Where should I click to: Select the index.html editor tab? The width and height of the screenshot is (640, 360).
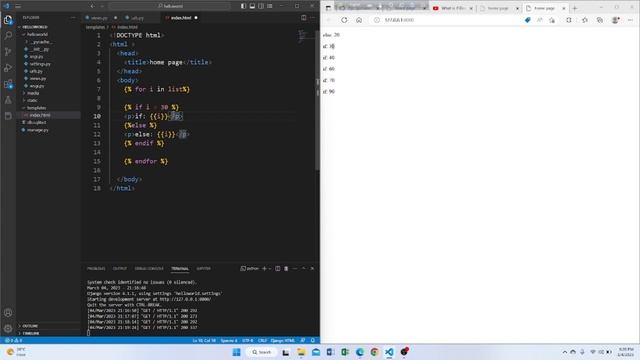[x=182, y=18]
